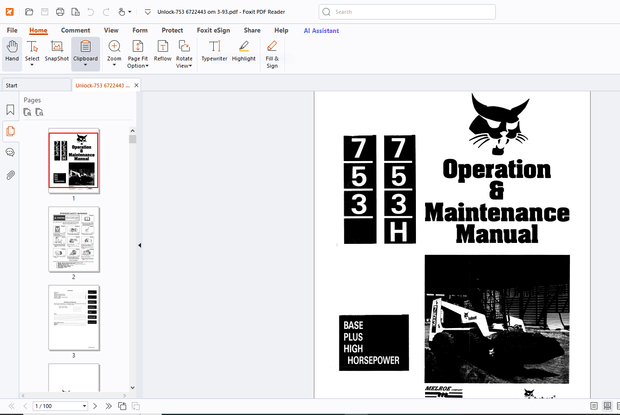Image resolution: width=620 pixels, height=415 pixels.
Task: Select the text Select tool
Action: pos(32,51)
